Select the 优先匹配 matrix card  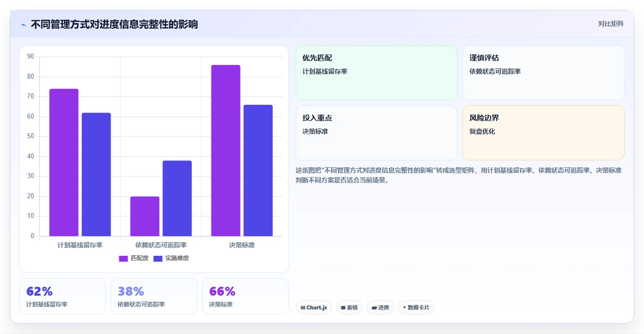(x=376, y=73)
